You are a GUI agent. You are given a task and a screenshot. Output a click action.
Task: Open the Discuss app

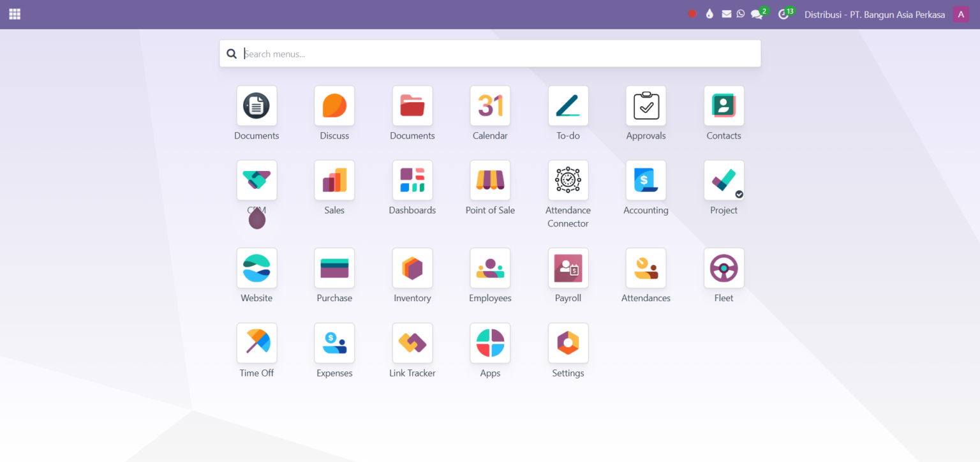[334, 106]
